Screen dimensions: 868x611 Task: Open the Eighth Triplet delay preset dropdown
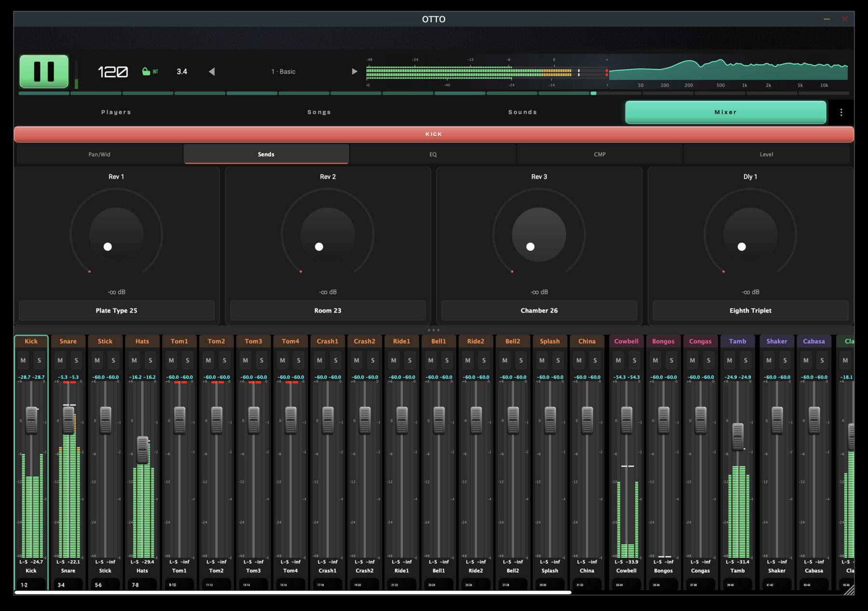tap(750, 311)
